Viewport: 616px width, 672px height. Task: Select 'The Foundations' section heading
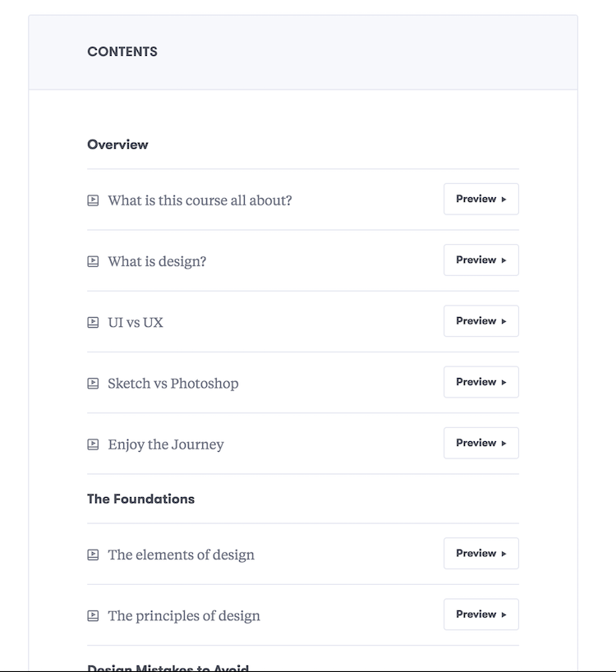click(141, 499)
